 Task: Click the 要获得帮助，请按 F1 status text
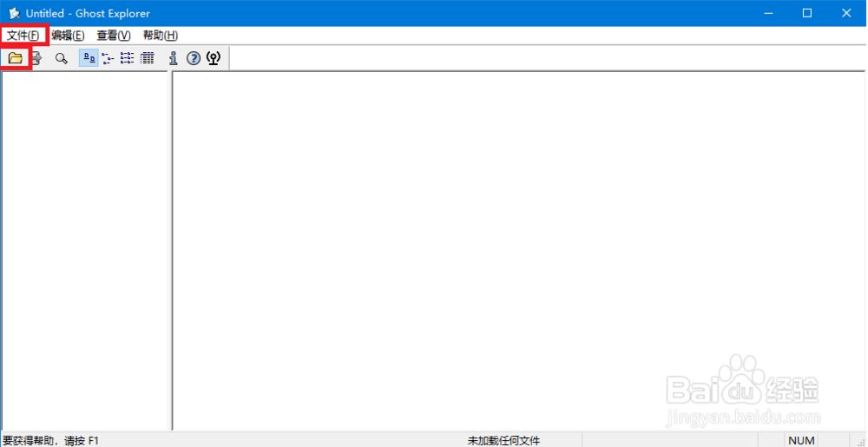(x=50, y=441)
